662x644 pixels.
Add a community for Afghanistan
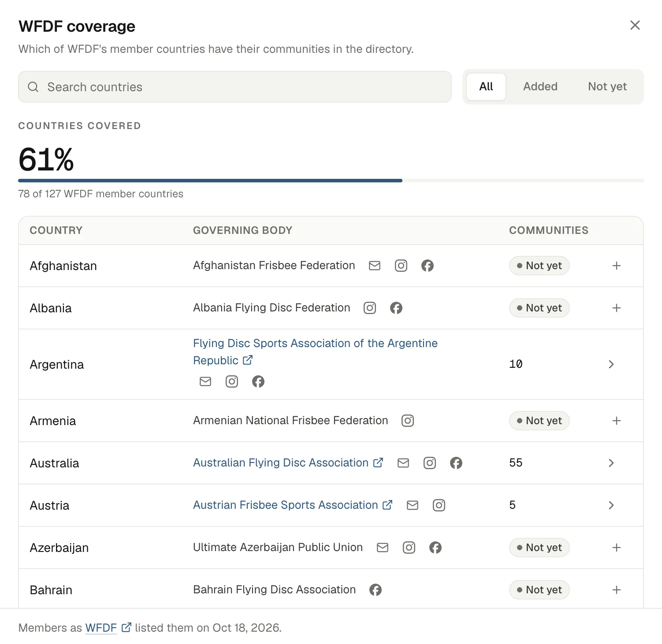point(617,266)
